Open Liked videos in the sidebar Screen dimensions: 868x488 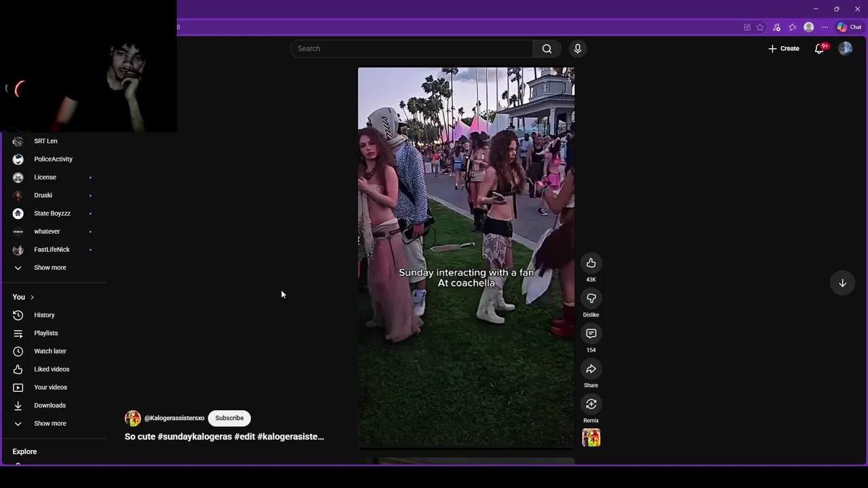point(53,369)
